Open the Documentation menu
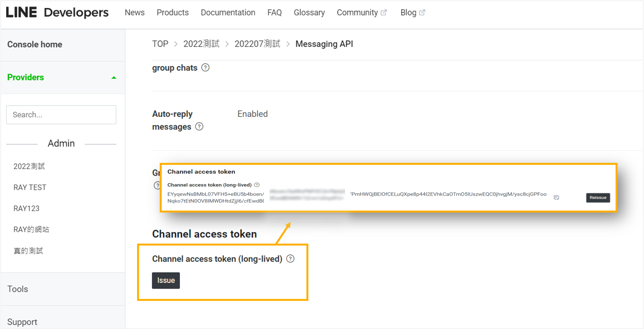The image size is (644, 329). [228, 13]
